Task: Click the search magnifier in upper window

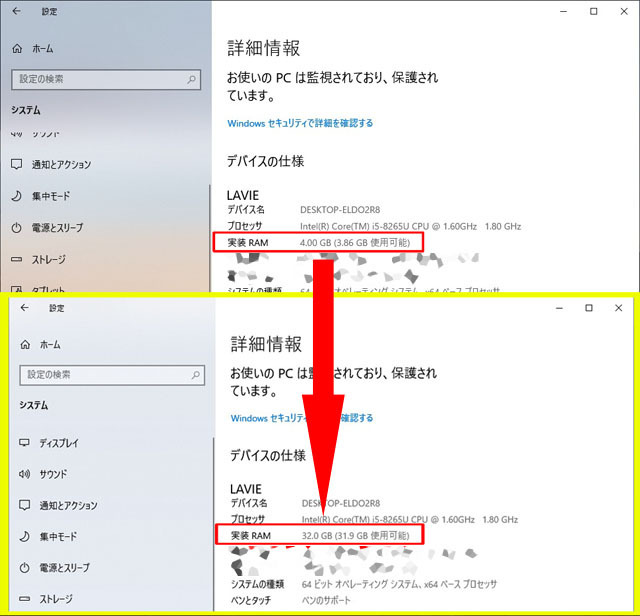Action: (191, 79)
